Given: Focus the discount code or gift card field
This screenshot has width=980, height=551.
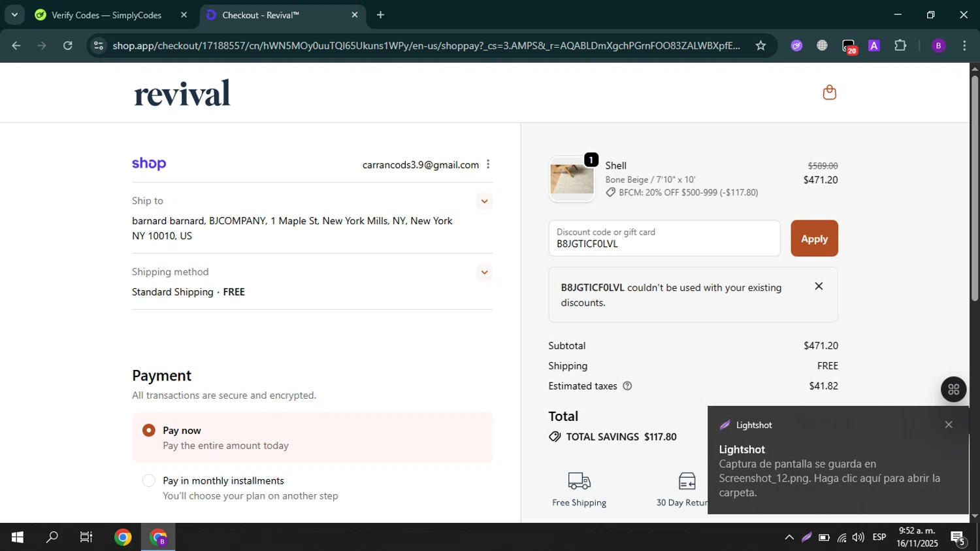Looking at the screenshot, I should (664, 239).
